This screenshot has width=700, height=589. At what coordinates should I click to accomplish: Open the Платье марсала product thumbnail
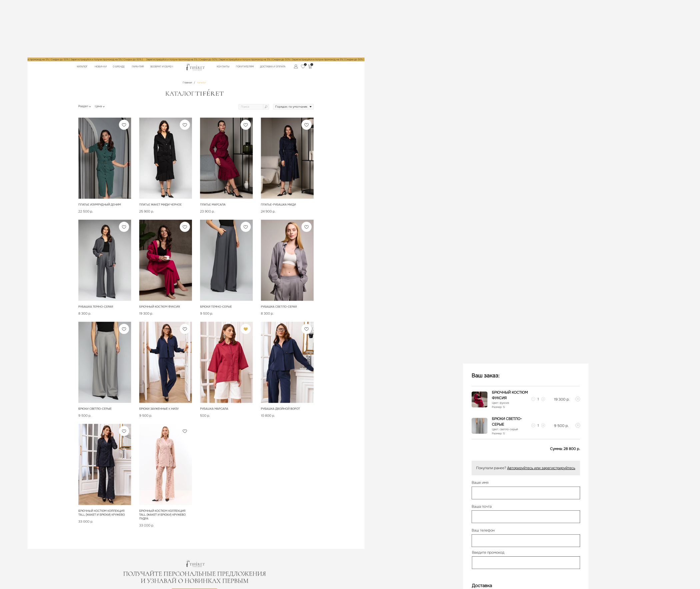(x=226, y=158)
